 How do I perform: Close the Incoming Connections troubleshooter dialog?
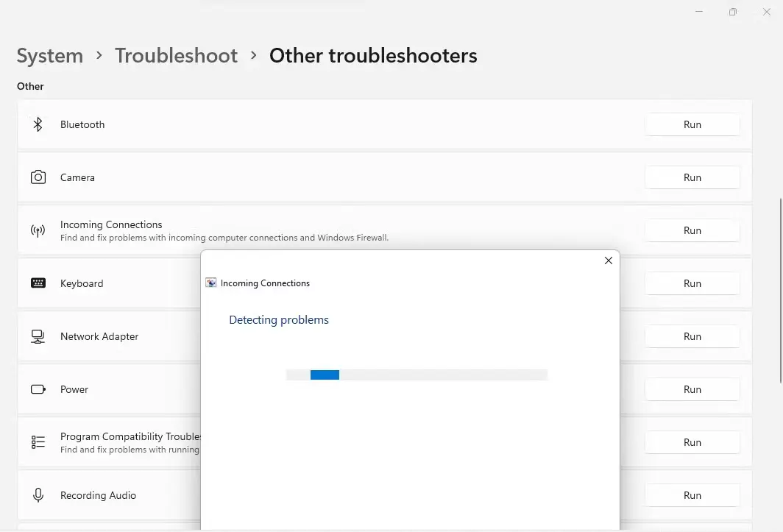[x=608, y=260]
